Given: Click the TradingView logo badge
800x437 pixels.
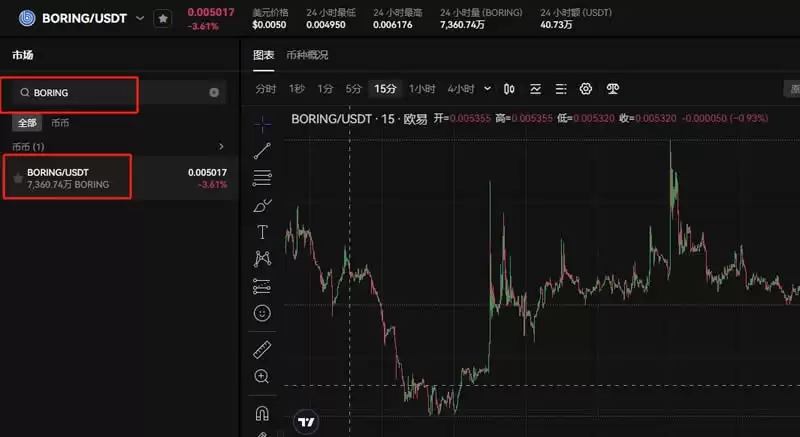Looking at the screenshot, I should click(307, 422).
